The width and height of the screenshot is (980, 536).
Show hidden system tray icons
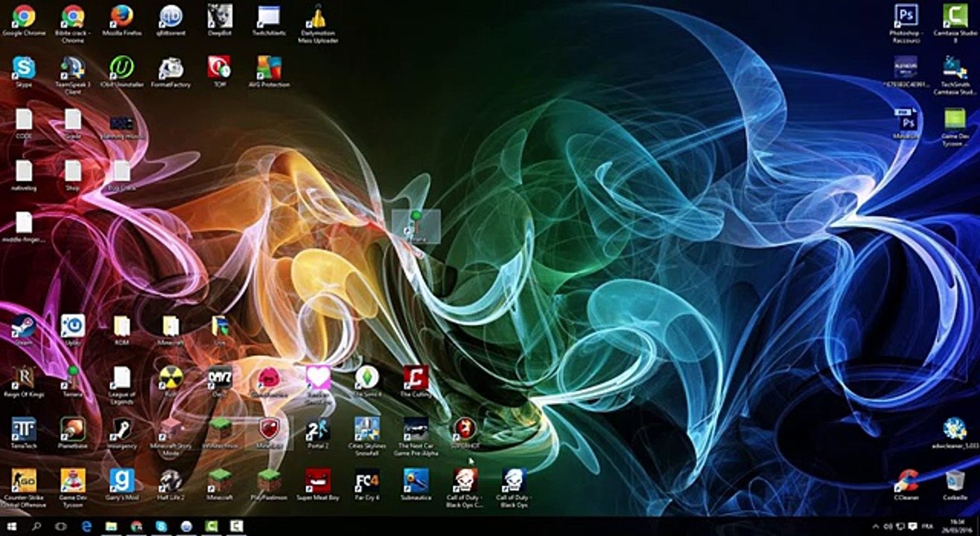[x=875, y=526]
